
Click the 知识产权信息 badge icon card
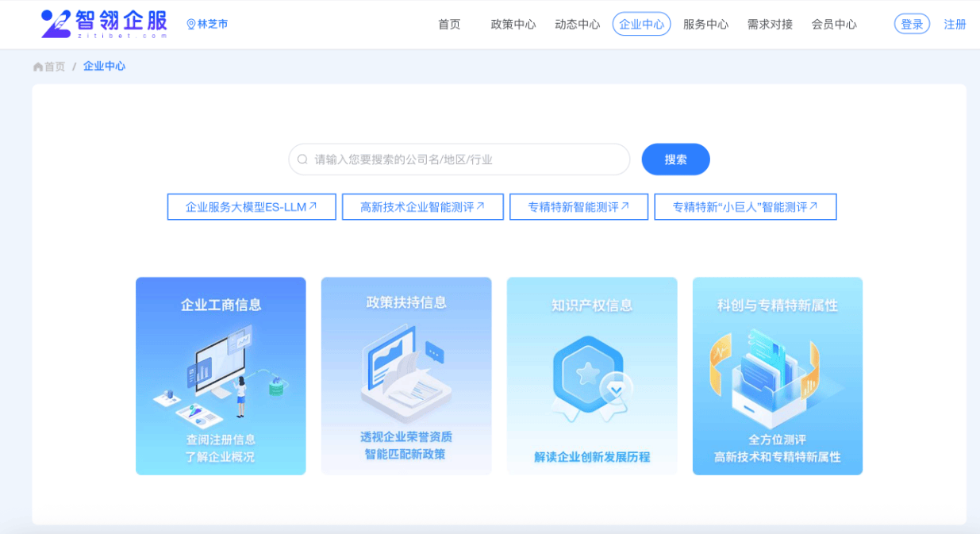point(592,375)
